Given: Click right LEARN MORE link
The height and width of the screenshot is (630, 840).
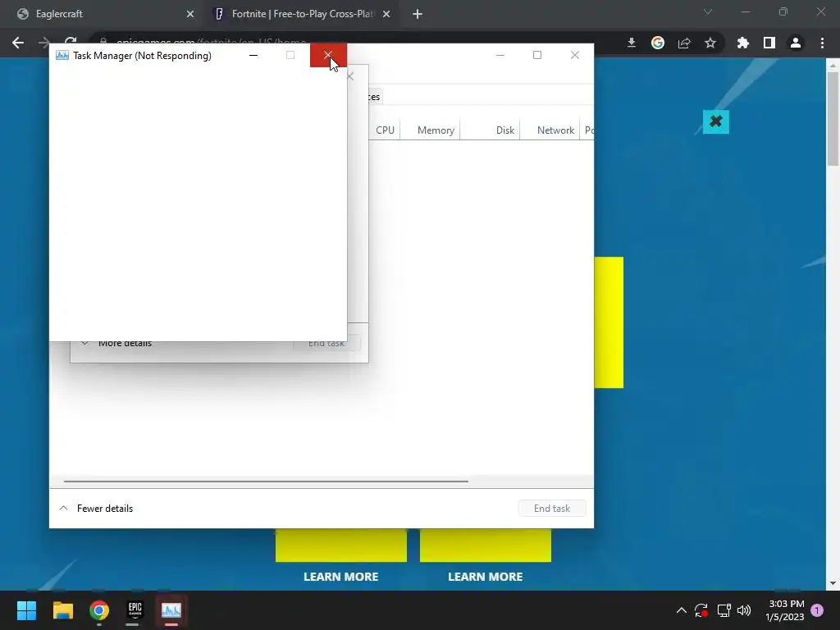Looking at the screenshot, I should pos(486,577).
